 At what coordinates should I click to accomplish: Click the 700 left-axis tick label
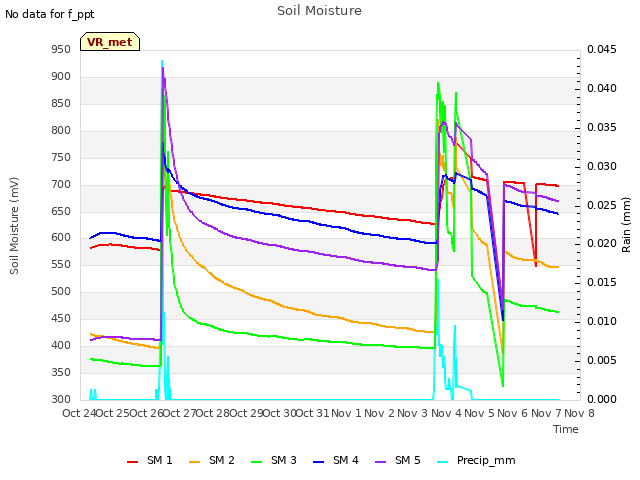(x=61, y=184)
